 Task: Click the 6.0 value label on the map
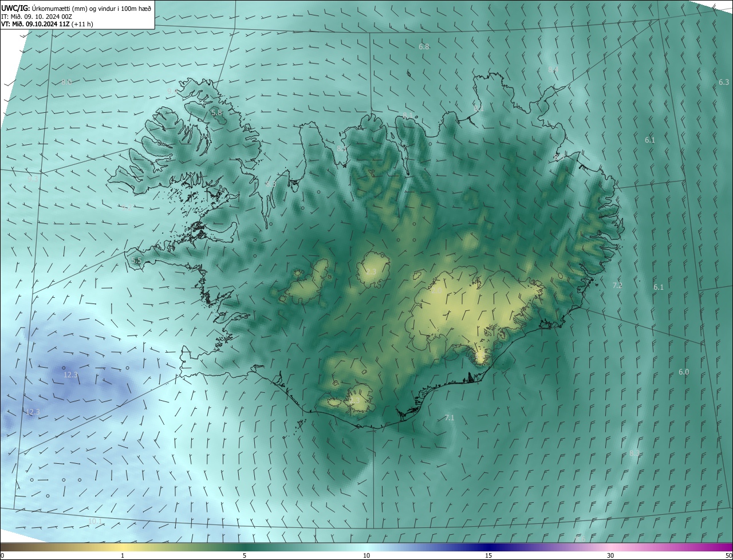684,372
